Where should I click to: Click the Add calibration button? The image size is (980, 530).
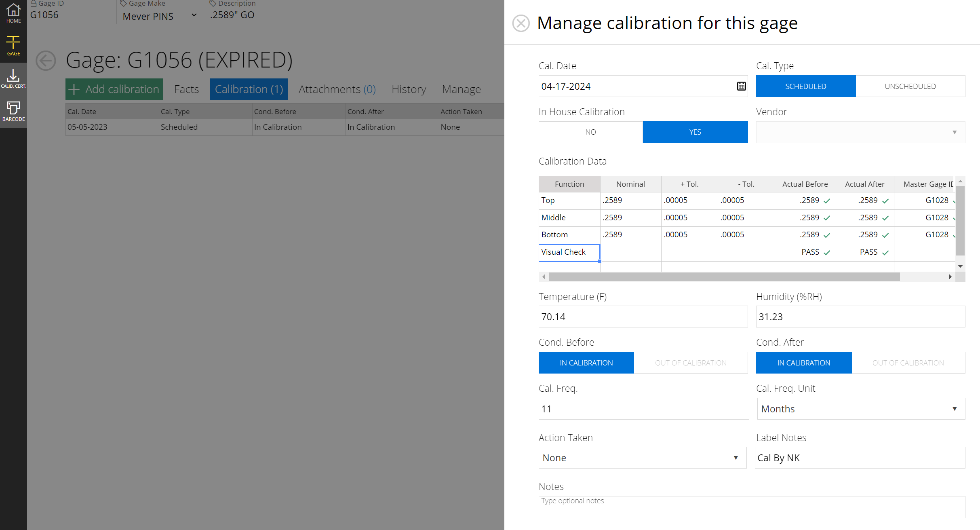(114, 89)
